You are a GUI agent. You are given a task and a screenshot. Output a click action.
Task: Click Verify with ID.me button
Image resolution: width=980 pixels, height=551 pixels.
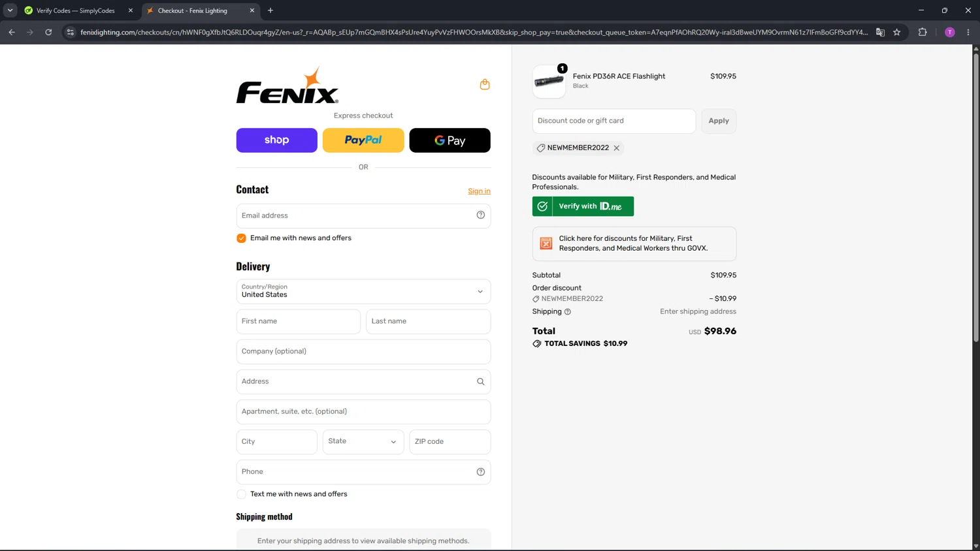tap(583, 206)
